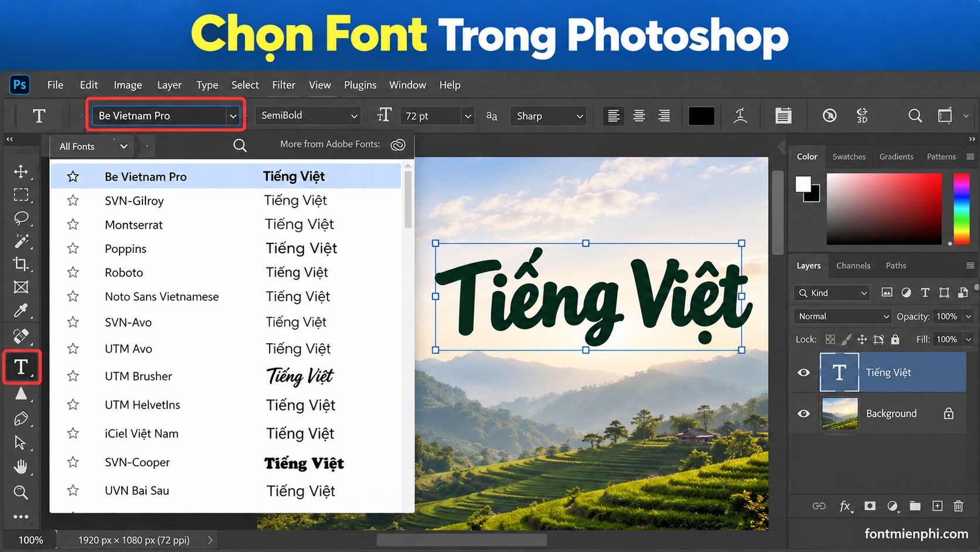Switch to the Swatches tab
Screen dimensions: 980x552
[849, 157]
